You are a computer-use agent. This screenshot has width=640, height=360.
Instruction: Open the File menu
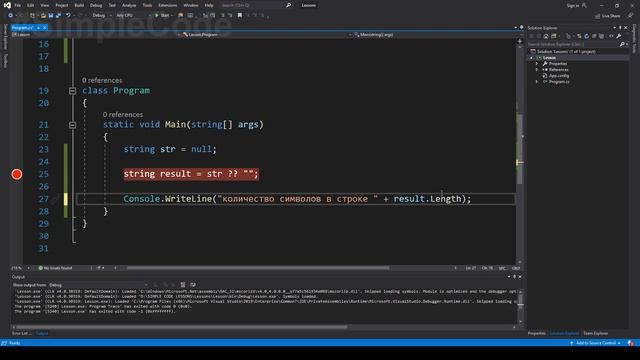click(18, 5)
